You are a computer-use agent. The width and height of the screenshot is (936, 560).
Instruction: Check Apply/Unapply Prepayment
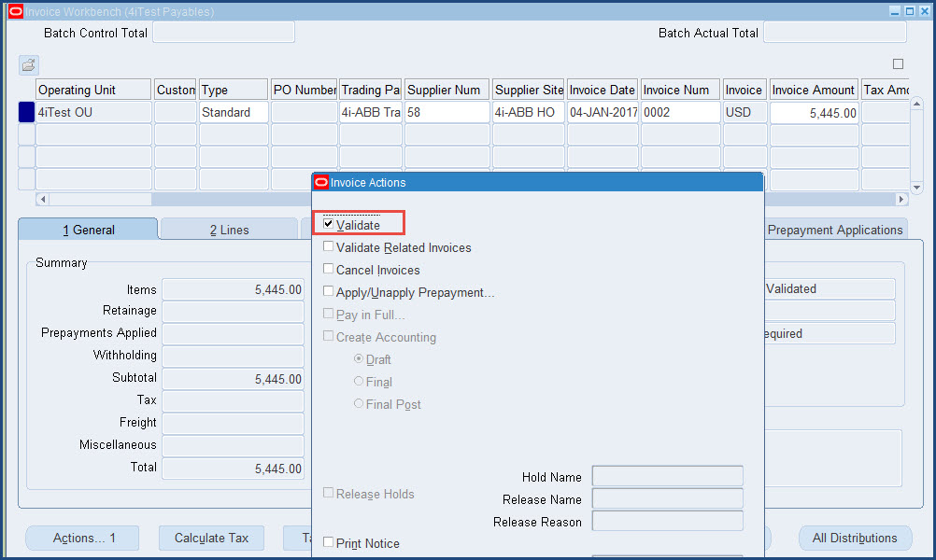(328, 291)
